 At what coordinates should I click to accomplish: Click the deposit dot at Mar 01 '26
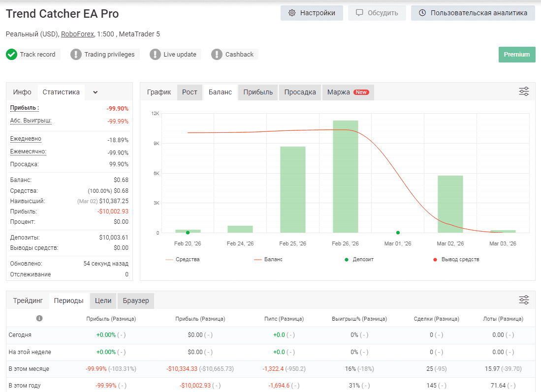[398, 233]
